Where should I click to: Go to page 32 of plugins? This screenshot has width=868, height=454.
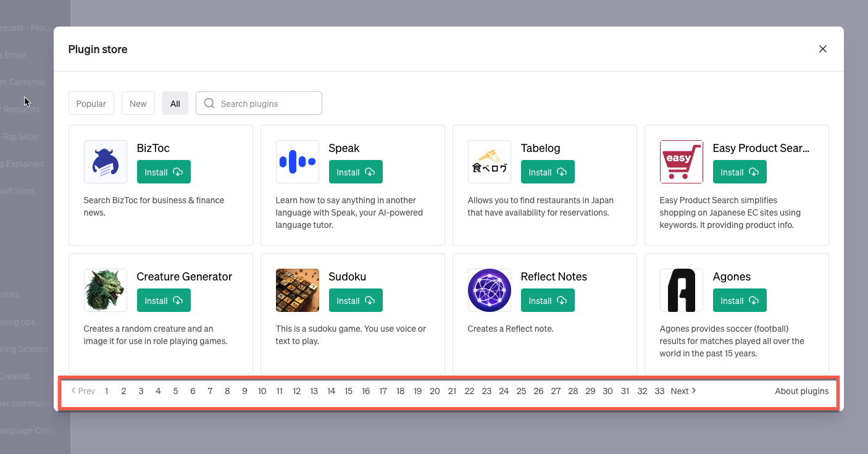(642, 391)
